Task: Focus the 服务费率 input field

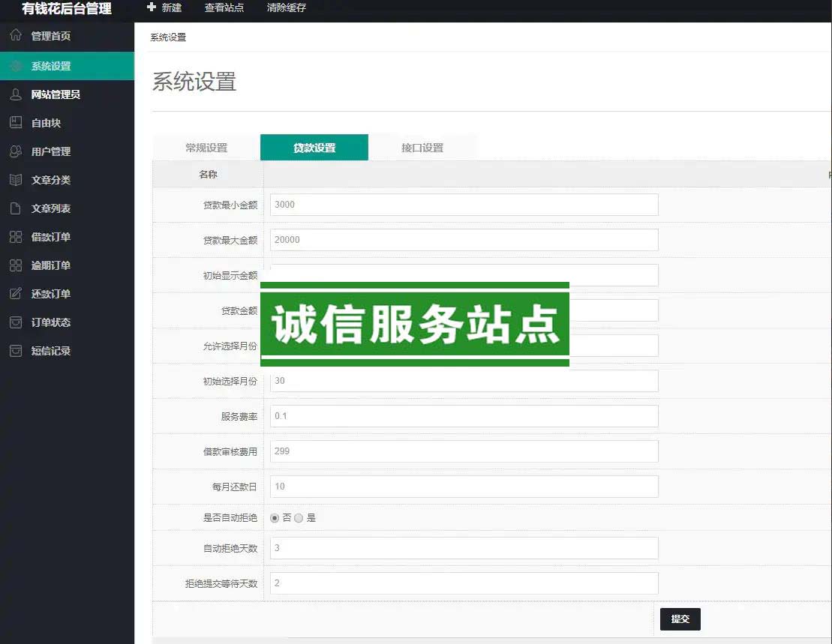Action: tap(464, 416)
